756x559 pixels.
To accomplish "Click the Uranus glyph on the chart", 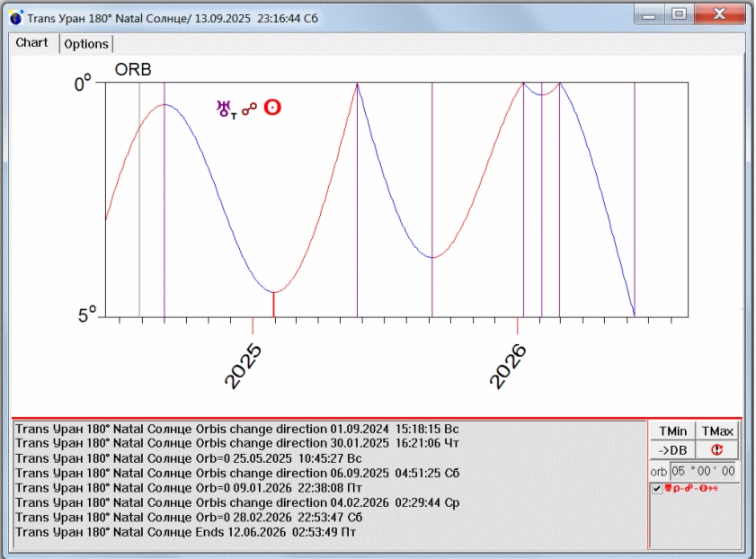I will [224, 108].
